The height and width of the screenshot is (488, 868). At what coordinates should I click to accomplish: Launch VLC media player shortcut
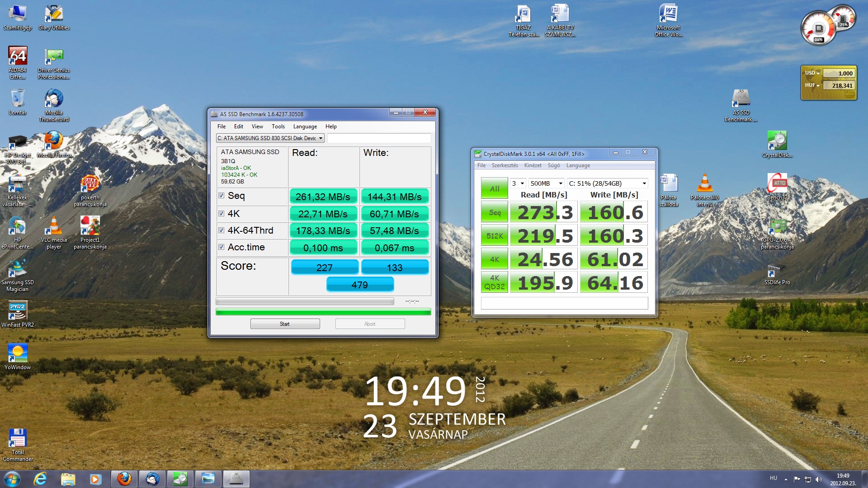tap(54, 226)
